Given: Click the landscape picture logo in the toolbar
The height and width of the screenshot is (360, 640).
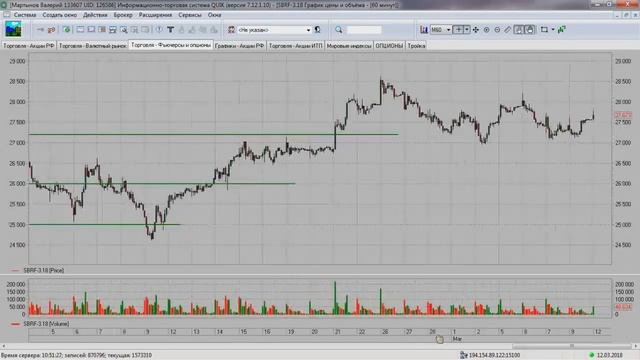Looking at the screenshot, I should tap(13, 29).
